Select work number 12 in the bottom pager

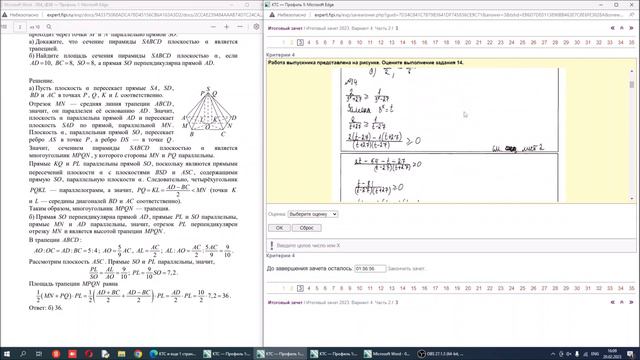[381, 288]
